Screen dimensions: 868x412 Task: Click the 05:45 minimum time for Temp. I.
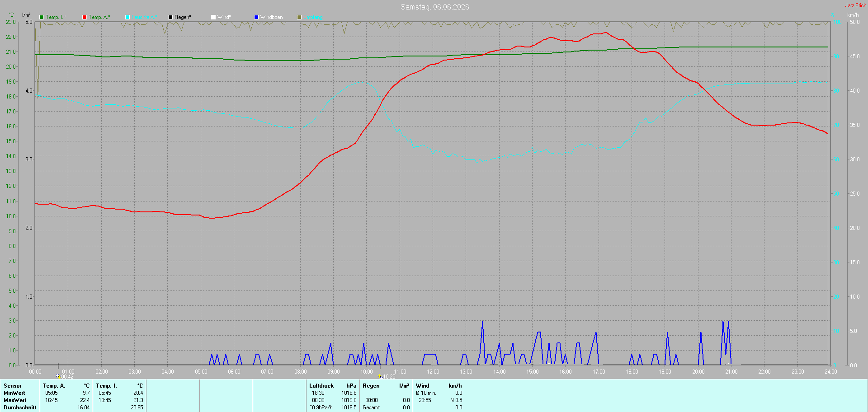click(x=105, y=393)
